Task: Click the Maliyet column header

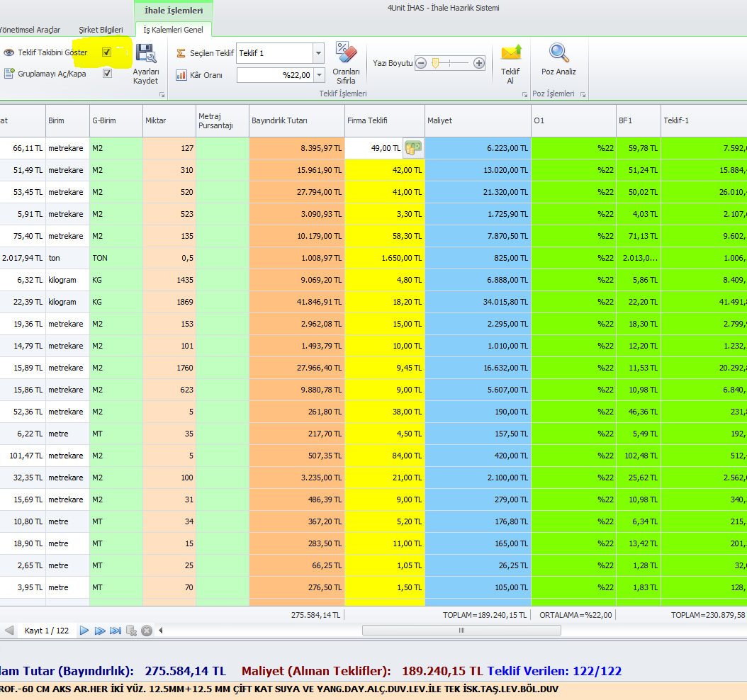Action: (x=477, y=120)
